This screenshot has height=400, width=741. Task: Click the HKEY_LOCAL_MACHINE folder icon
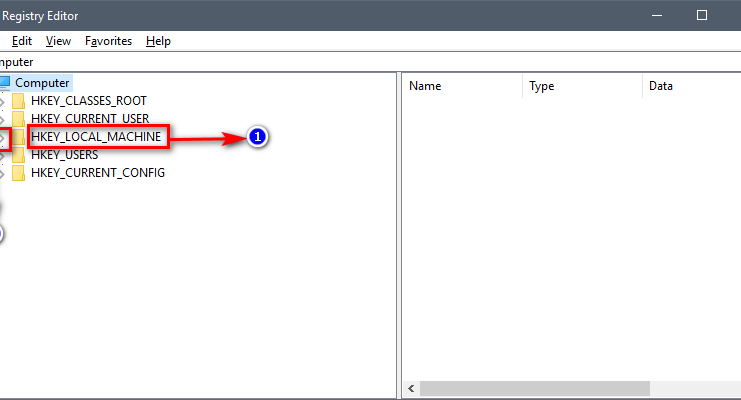(18, 137)
